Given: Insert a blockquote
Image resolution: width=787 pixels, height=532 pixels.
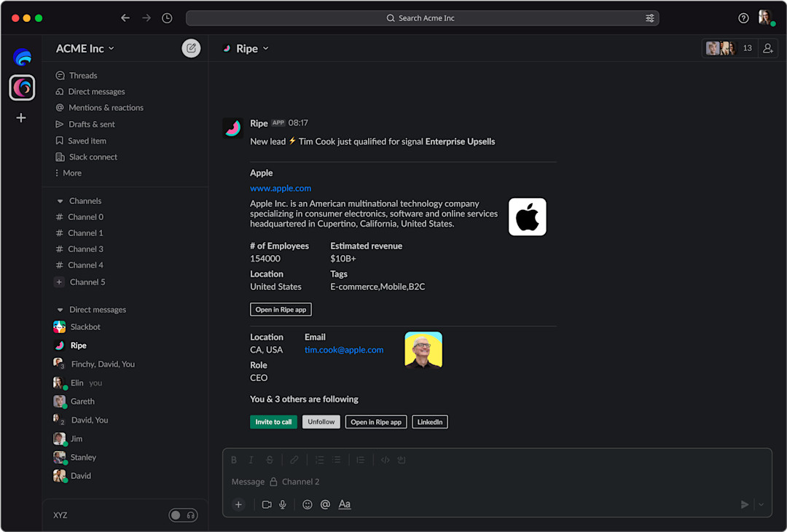Looking at the screenshot, I should click(361, 460).
